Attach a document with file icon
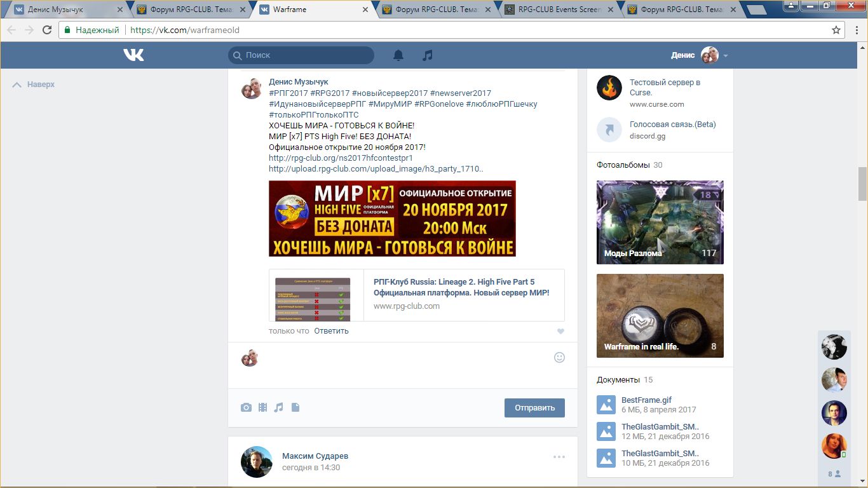This screenshot has height=488, width=868. (x=295, y=407)
